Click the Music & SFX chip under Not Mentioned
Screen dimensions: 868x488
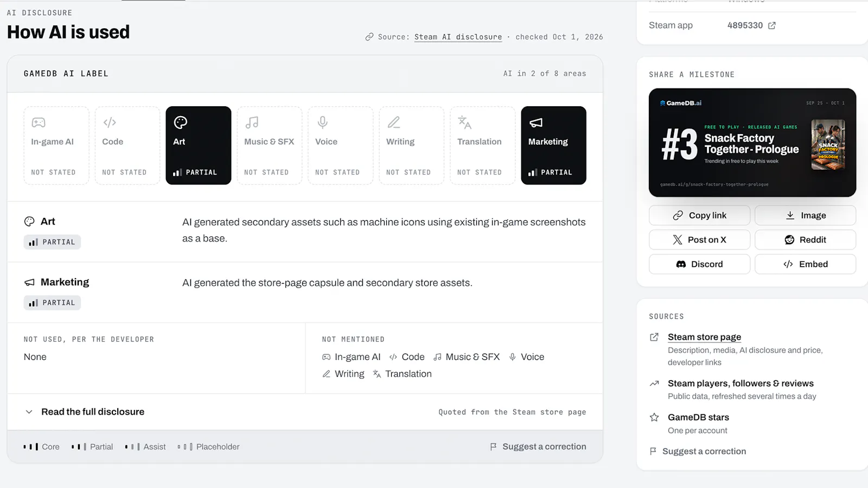point(467,357)
